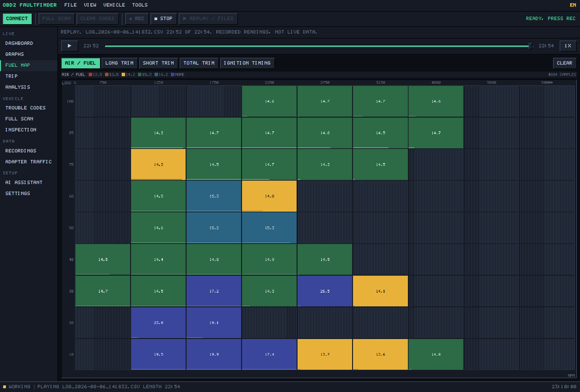This screenshot has height=392, width=580.
Task: Open Adapter Traffic
Action: [x=29, y=162]
